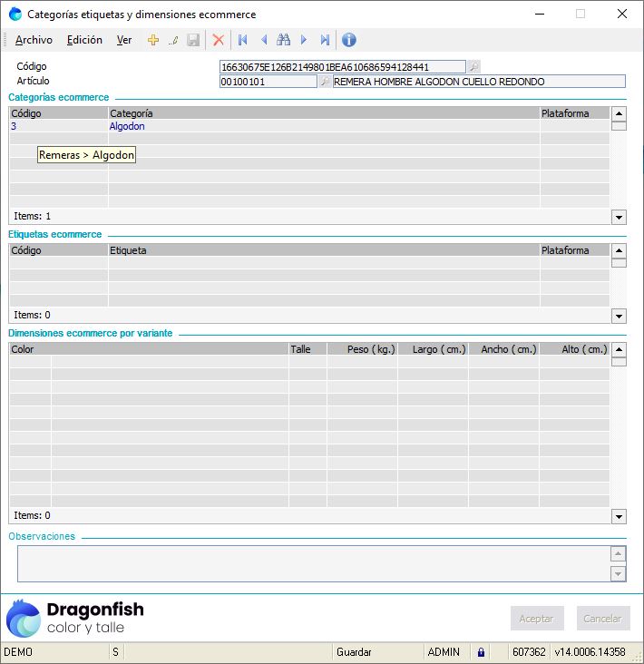Click Etiqueta column header
Screen dimensions: 644x664
tap(324, 250)
